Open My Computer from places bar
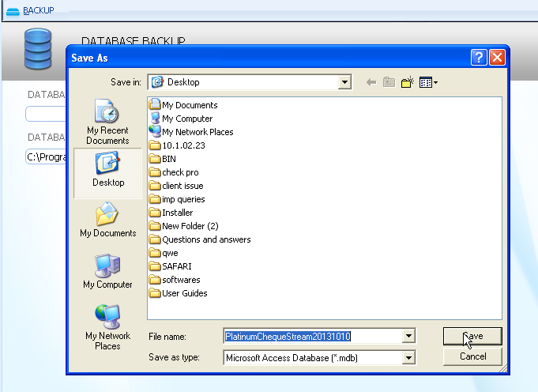 coord(107,272)
